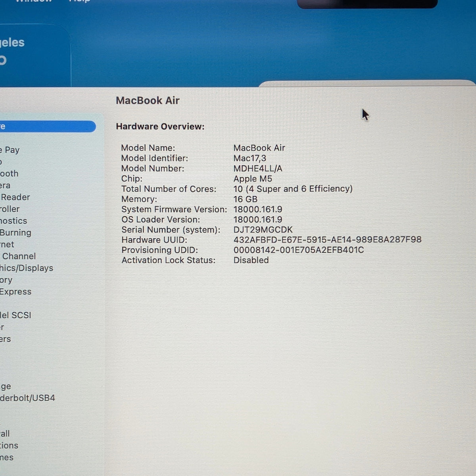Screen dimensions: 476x476
Task: Open the Locations sidebar entry
Action: pos(9,445)
